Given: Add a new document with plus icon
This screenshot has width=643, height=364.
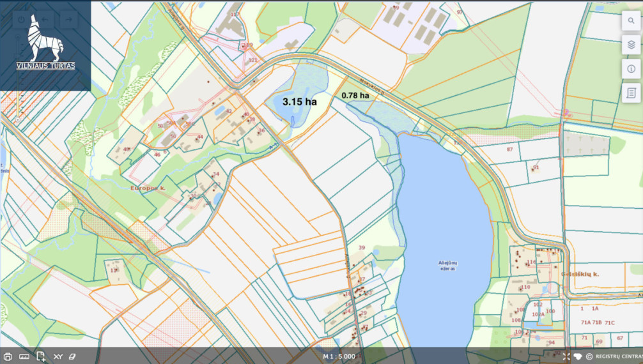Looking at the screenshot, I should click(41, 356).
